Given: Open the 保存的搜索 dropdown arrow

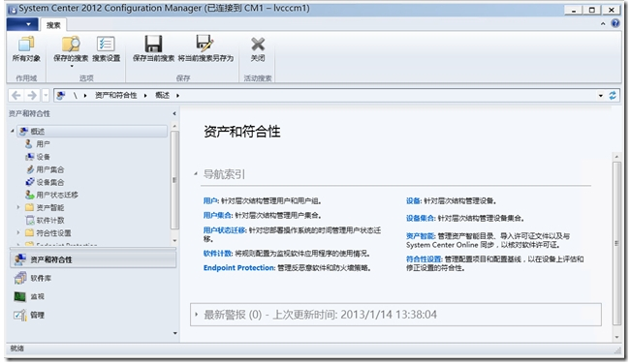Looking at the screenshot, I should click(x=72, y=66).
